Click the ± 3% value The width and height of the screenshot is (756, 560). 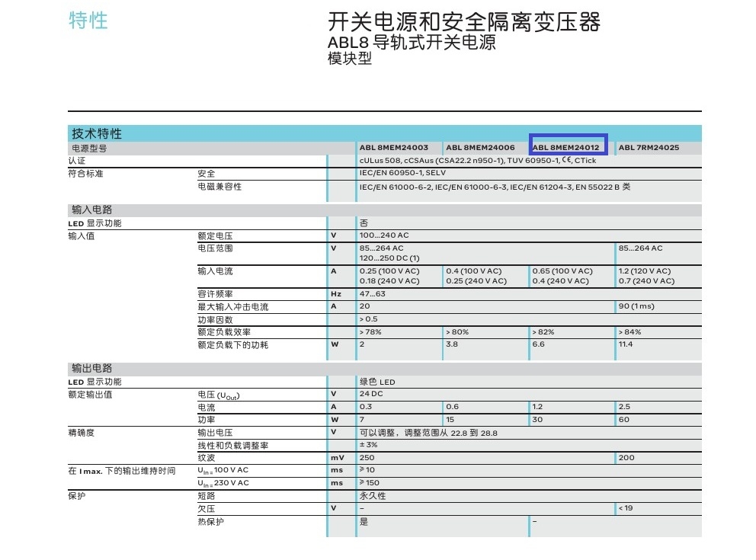pos(368,445)
